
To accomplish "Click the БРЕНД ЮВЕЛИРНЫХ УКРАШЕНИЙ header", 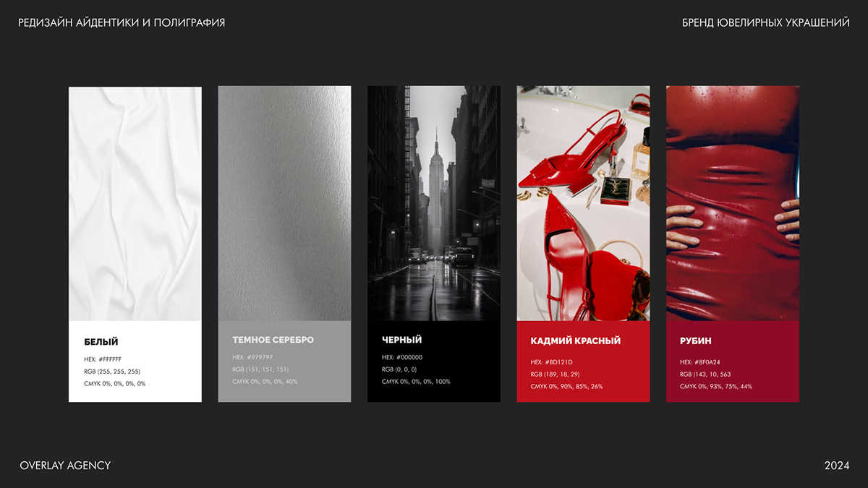I will (x=765, y=23).
